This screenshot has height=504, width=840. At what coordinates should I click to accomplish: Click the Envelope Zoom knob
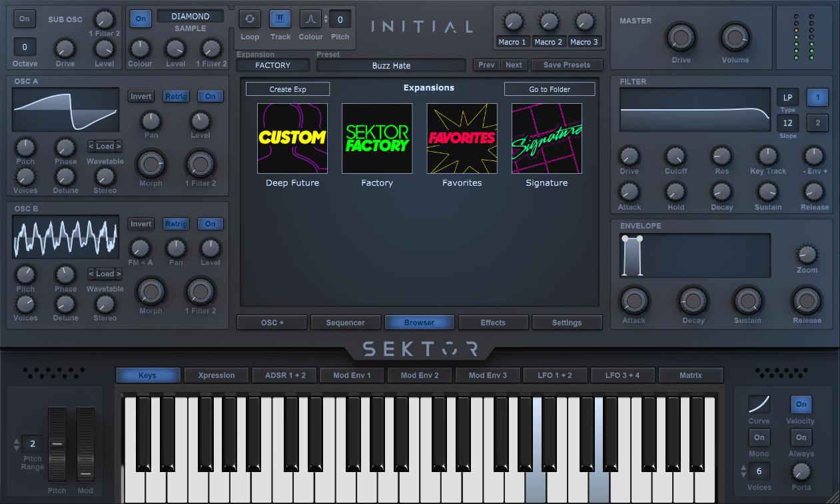pos(806,254)
